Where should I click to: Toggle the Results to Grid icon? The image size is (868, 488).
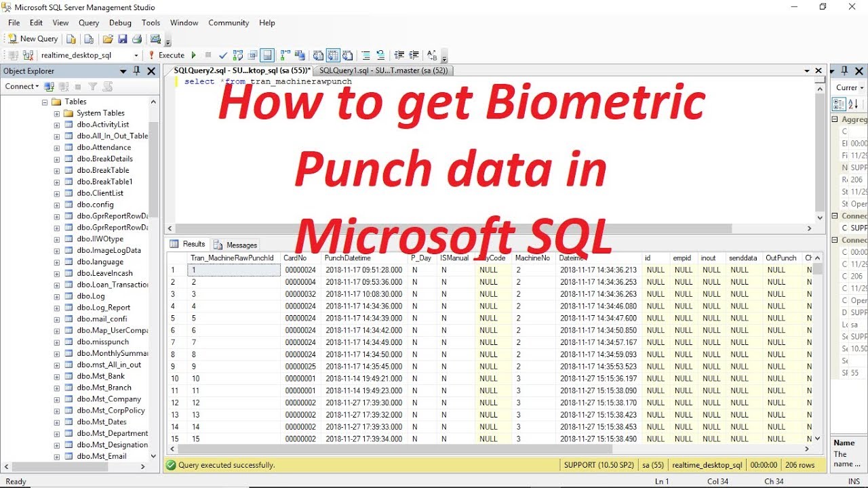point(333,56)
